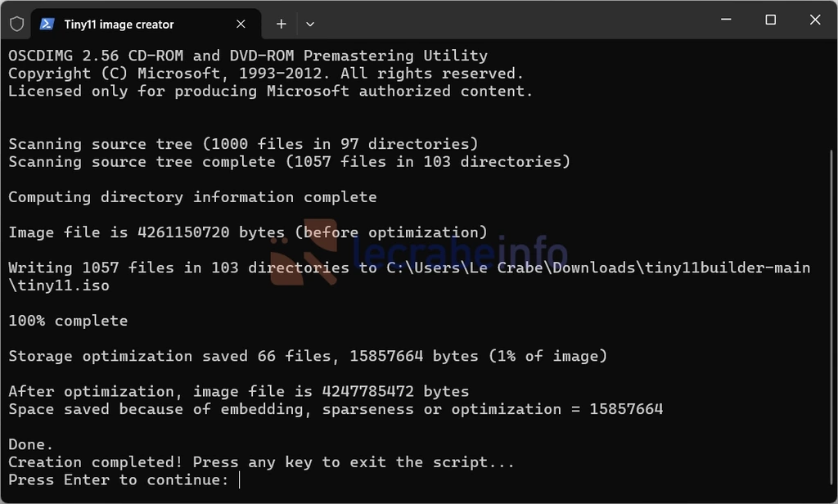The width and height of the screenshot is (838, 504).
Task: Expand the new tab profile dropdown chevron
Action: tap(310, 24)
